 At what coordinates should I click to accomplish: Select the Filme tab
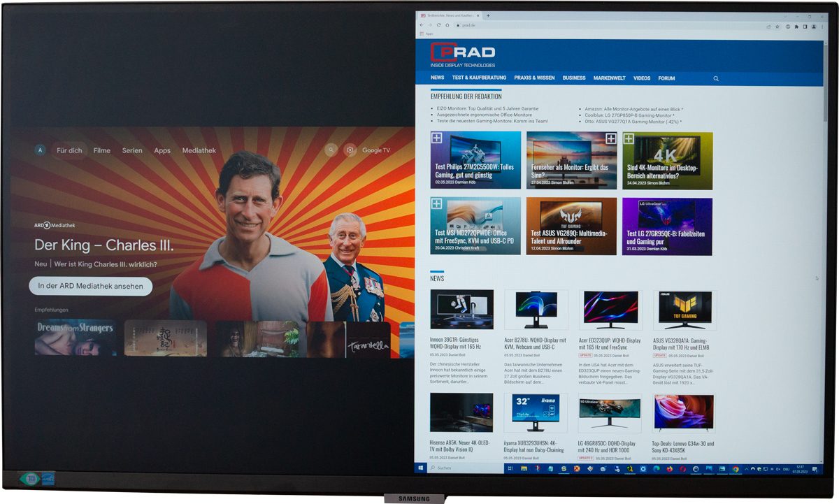pos(102,150)
